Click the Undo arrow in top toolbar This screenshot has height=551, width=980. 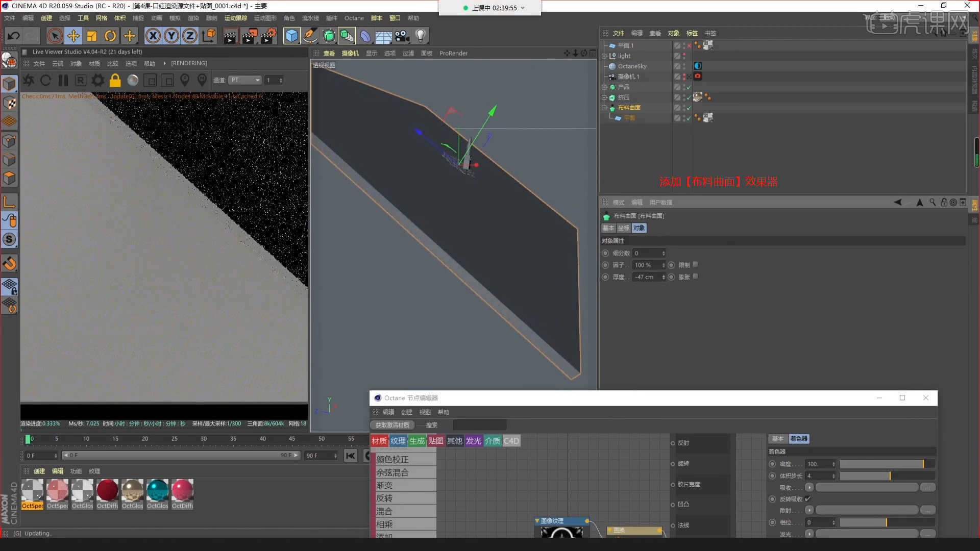[13, 36]
